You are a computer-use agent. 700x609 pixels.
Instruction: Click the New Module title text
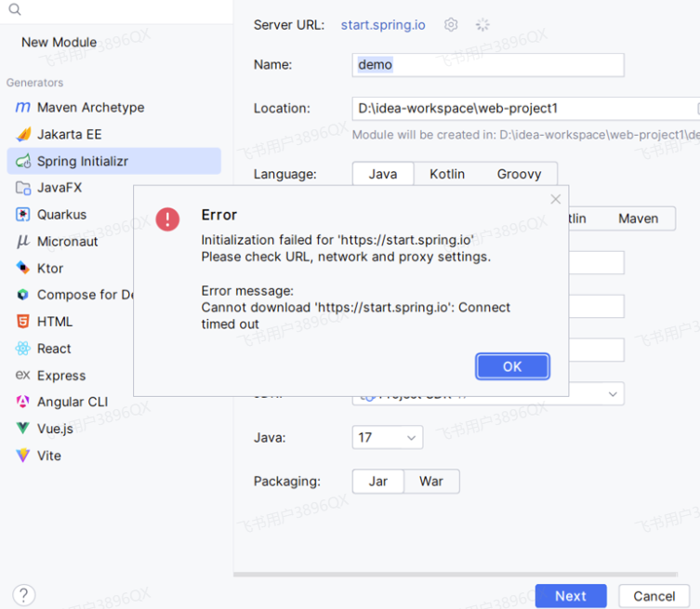point(59,42)
